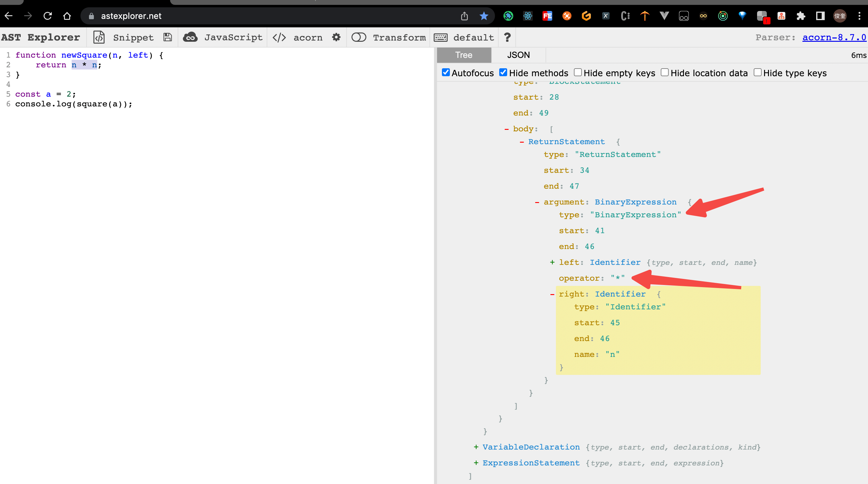Click the save floppy disk icon
The width and height of the screenshot is (868, 484).
click(x=167, y=37)
